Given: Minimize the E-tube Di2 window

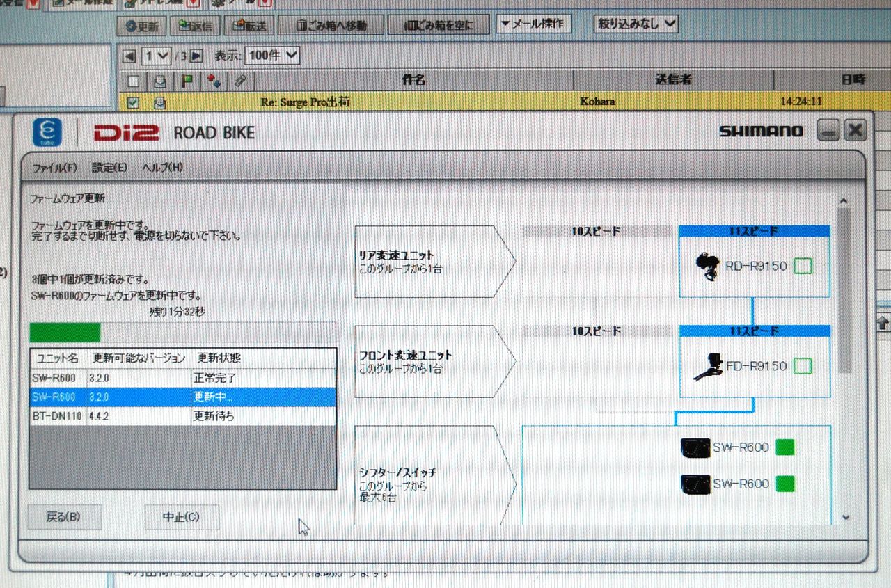Looking at the screenshot, I should pos(828,130).
